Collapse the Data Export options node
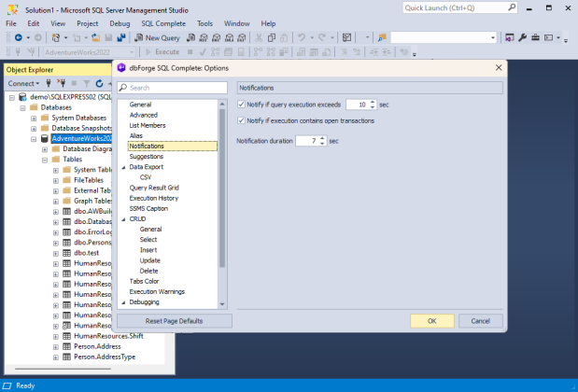This screenshot has height=392, width=578. pos(122,167)
